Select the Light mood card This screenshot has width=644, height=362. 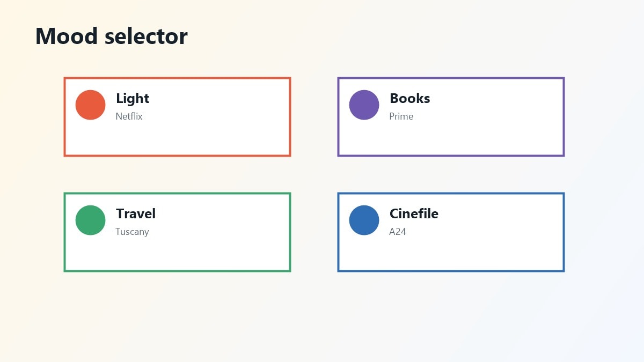click(177, 117)
